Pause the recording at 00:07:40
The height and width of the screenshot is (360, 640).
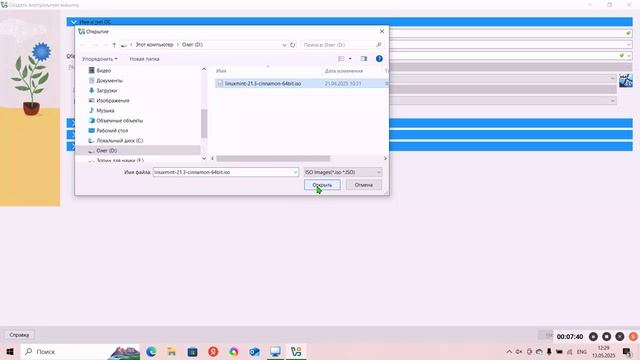pyautogui.click(x=593, y=336)
